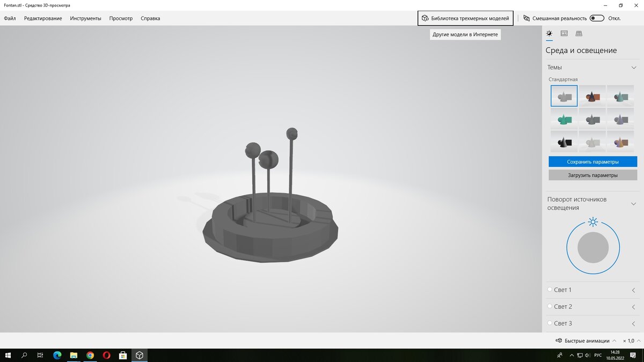
Task: Select the pale white theme thumbnail
Action: coord(592,141)
